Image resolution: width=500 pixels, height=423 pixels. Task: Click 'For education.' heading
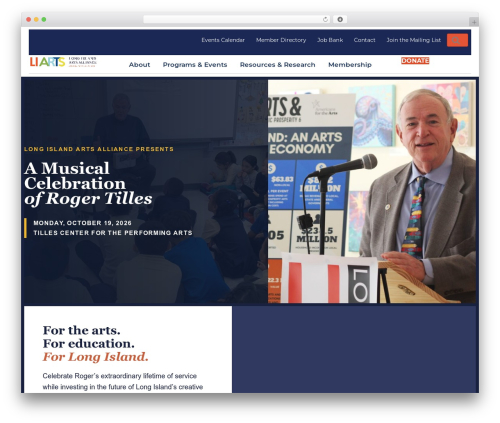[89, 344]
